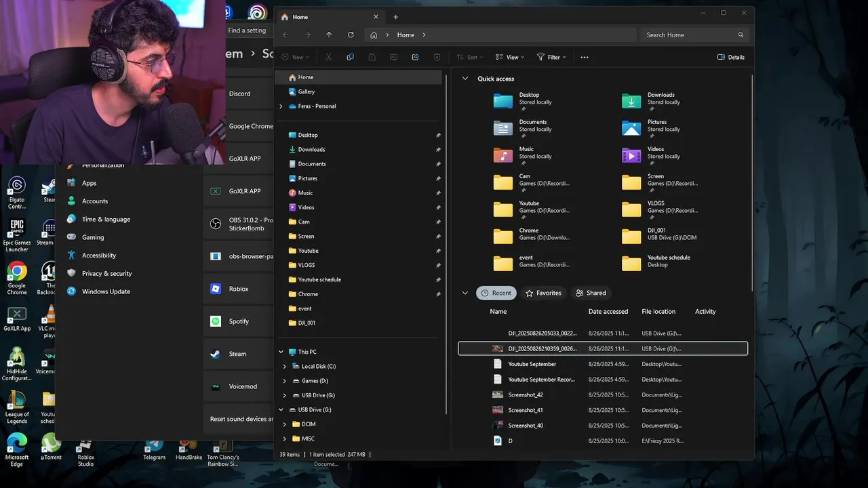Click the Share icon in toolbar

point(415,57)
